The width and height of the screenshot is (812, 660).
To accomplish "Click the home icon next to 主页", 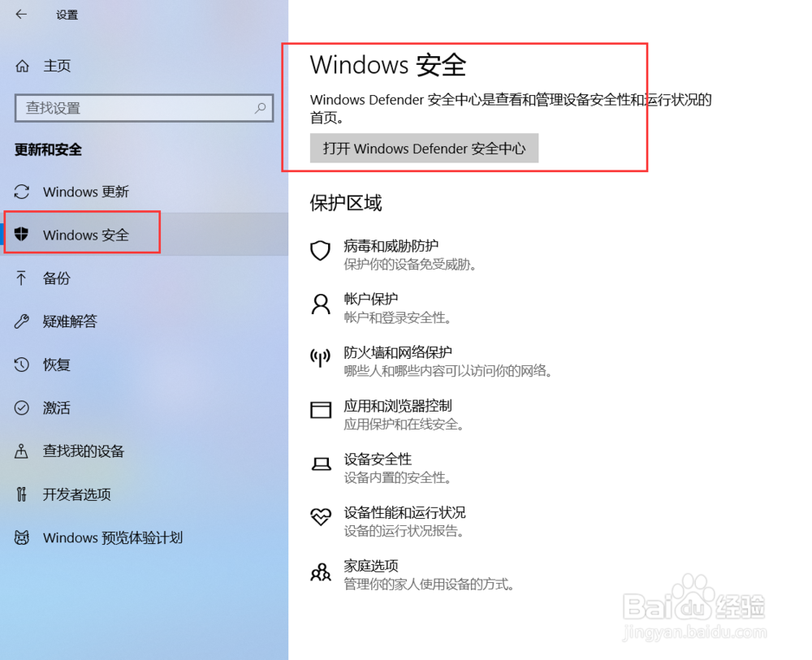I will point(22,66).
